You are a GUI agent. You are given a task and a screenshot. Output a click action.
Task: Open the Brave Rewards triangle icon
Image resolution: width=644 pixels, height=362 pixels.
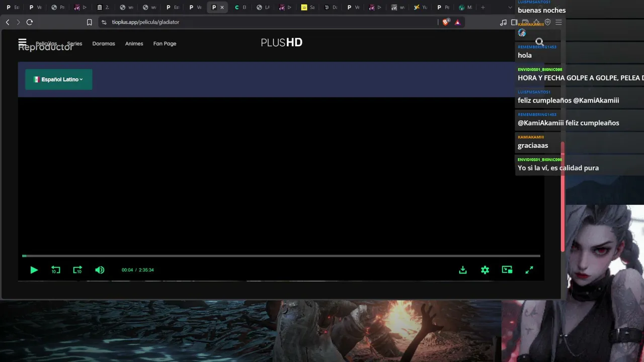coord(457,22)
